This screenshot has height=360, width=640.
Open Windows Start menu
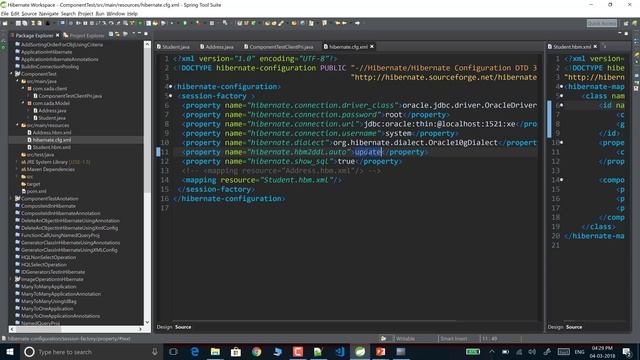point(9,352)
